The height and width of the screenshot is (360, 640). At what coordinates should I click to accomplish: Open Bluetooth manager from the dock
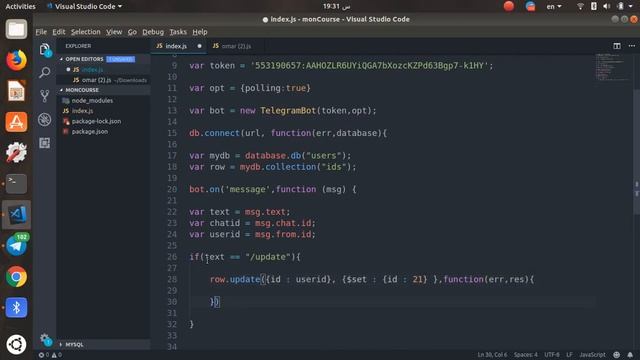[x=16, y=307]
